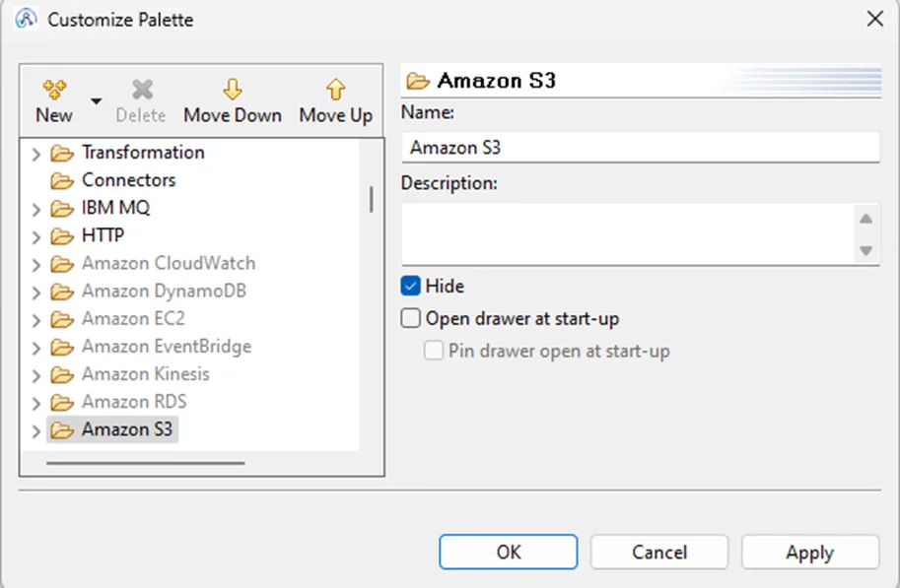The width and height of the screenshot is (900, 588).
Task: Click into the Name input field
Action: pyautogui.click(x=641, y=148)
